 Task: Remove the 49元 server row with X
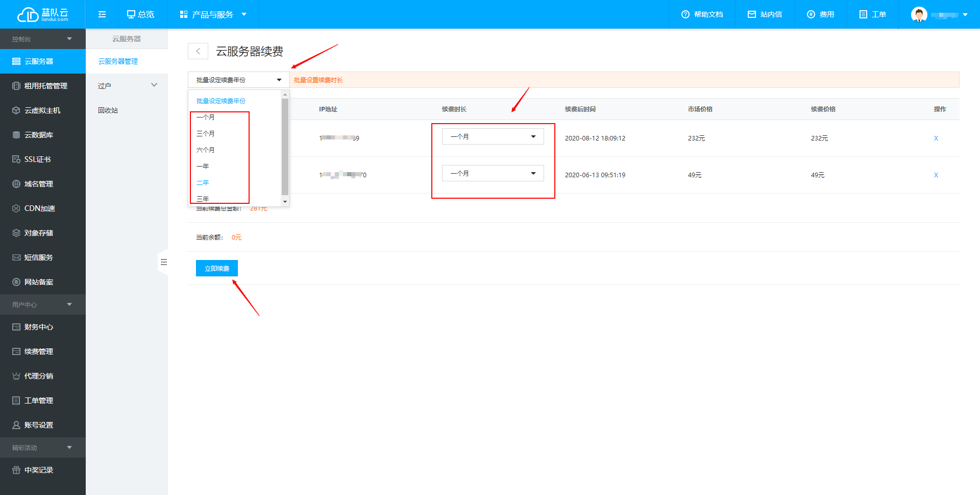[936, 175]
